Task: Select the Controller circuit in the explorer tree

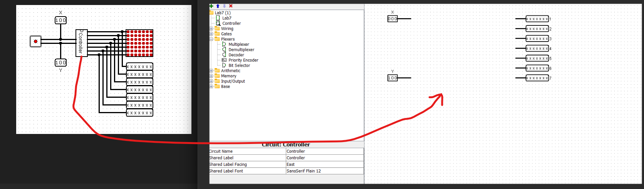Action: pos(231,23)
